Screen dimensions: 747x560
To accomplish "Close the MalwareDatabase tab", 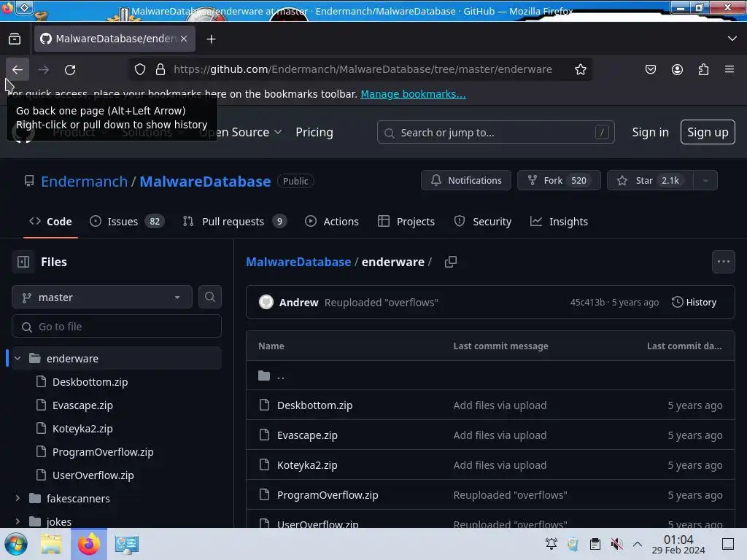I will coord(184,39).
